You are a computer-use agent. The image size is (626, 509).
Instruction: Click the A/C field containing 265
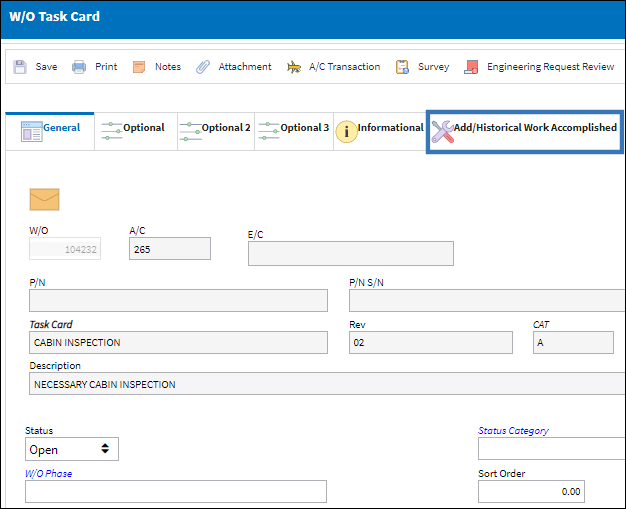click(x=170, y=249)
